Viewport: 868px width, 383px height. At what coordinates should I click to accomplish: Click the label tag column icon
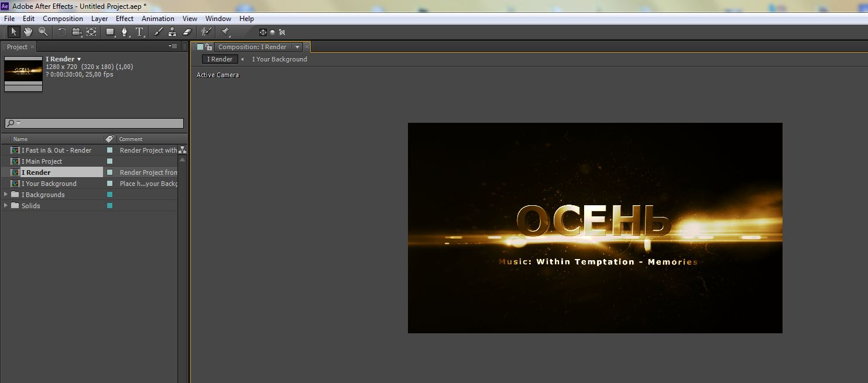click(109, 139)
